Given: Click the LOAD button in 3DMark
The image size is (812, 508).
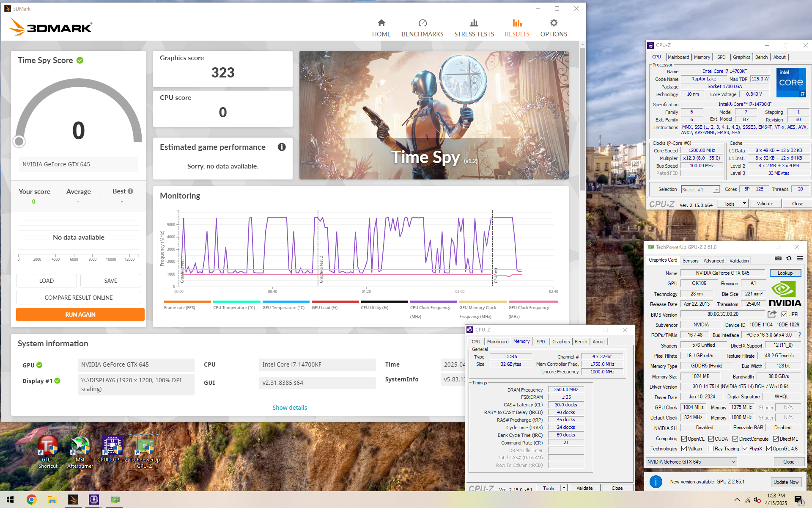Looking at the screenshot, I should tap(47, 281).
